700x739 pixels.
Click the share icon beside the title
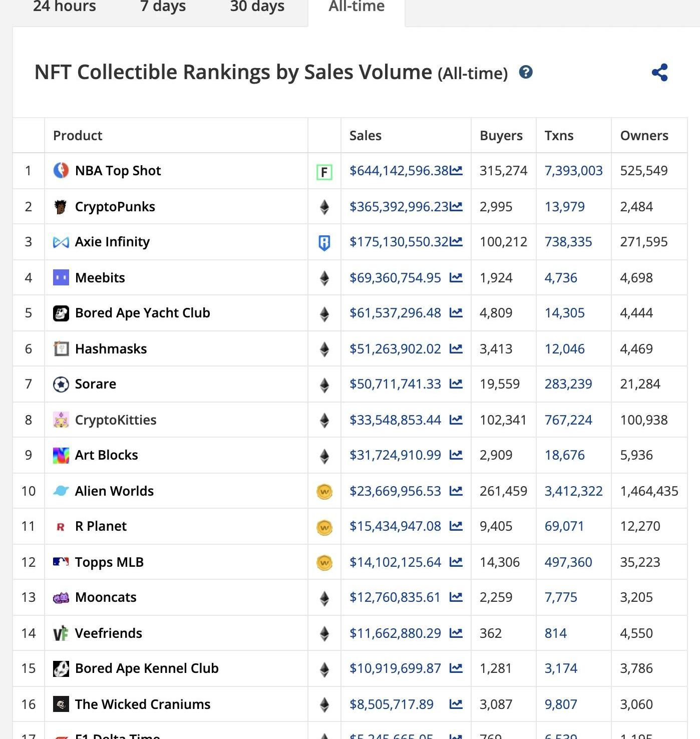[x=660, y=73]
